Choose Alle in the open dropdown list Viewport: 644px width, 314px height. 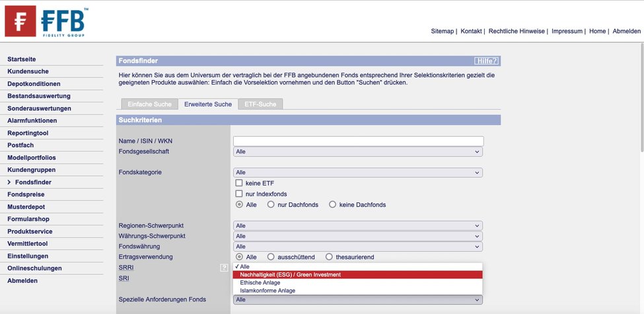[357, 267]
